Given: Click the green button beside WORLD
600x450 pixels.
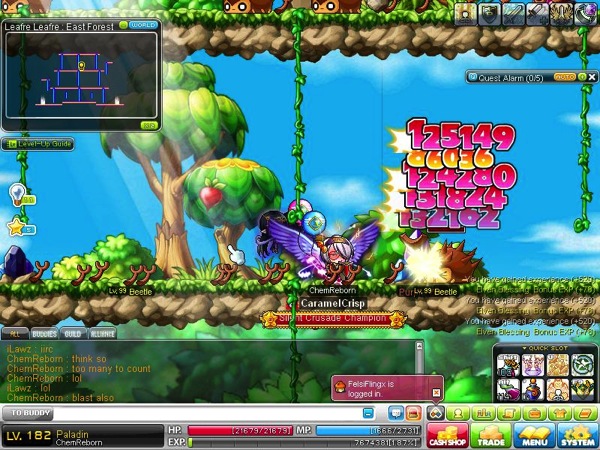Looking at the screenshot, I should pos(124,25).
